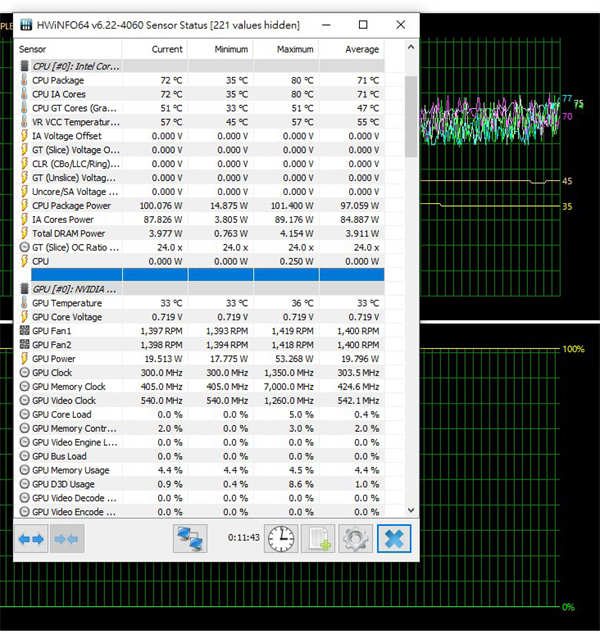Select the GPU Memory Clock row label

tap(69, 387)
